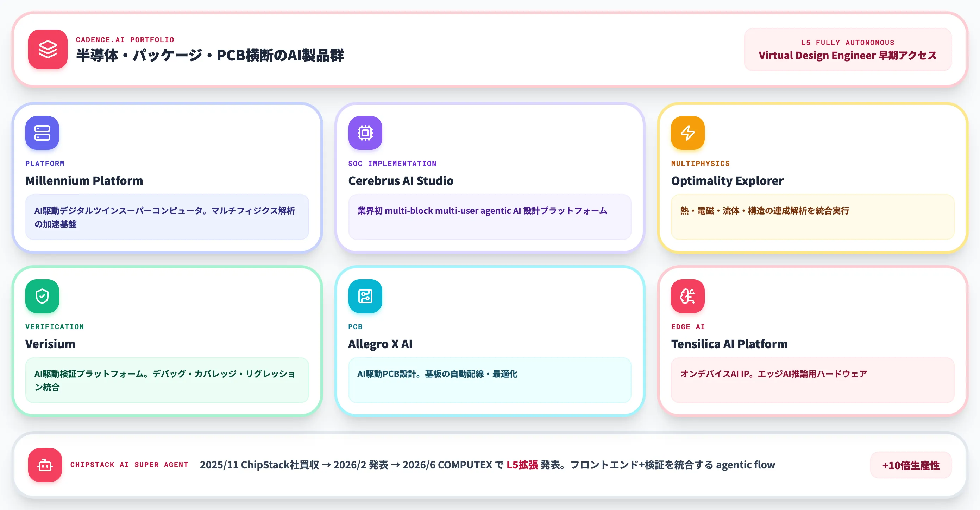The height and width of the screenshot is (510, 980).
Task: Select the Cerebrus AI Studio title
Action: point(401,180)
